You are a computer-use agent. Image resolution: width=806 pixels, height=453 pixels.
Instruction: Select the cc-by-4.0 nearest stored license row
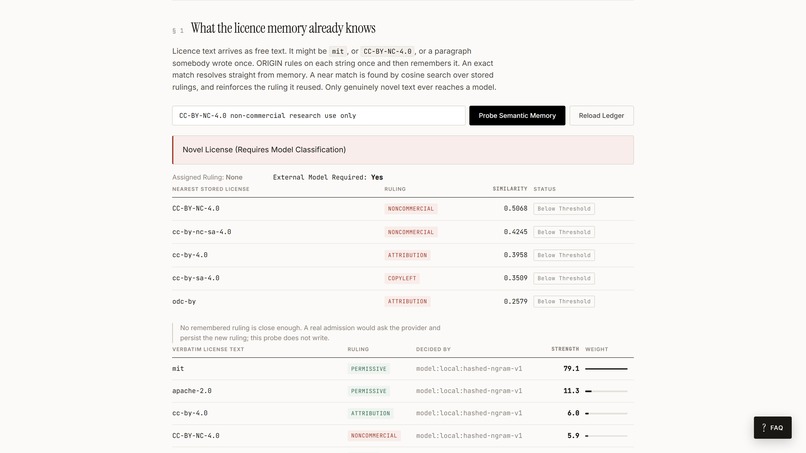click(x=403, y=255)
